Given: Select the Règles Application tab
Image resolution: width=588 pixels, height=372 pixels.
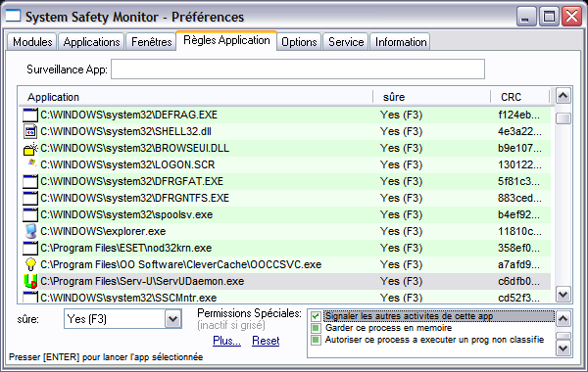Looking at the screenshot, I should pos(226,40).
